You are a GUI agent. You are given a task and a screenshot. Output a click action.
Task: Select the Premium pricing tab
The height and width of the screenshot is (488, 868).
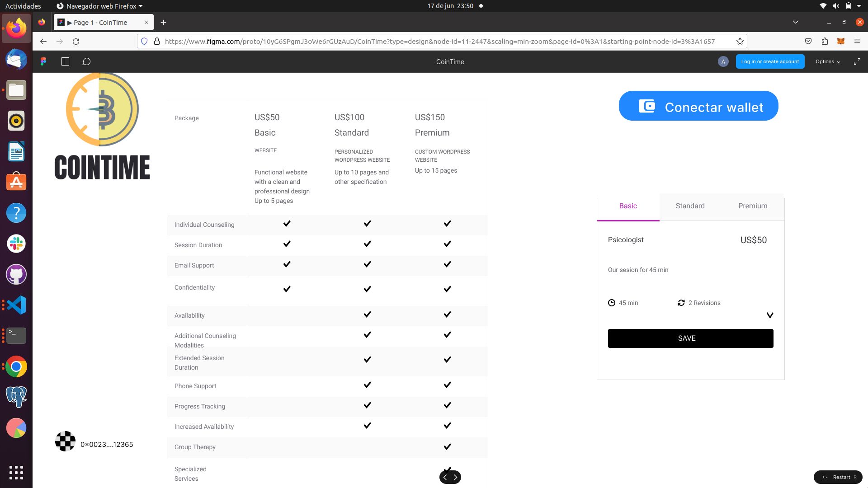(x=752, y=206)
